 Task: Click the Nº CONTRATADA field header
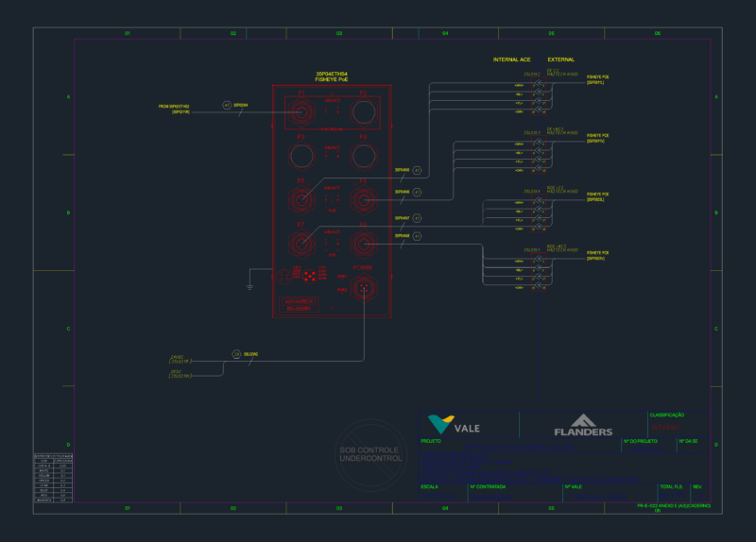click(488, 487)
